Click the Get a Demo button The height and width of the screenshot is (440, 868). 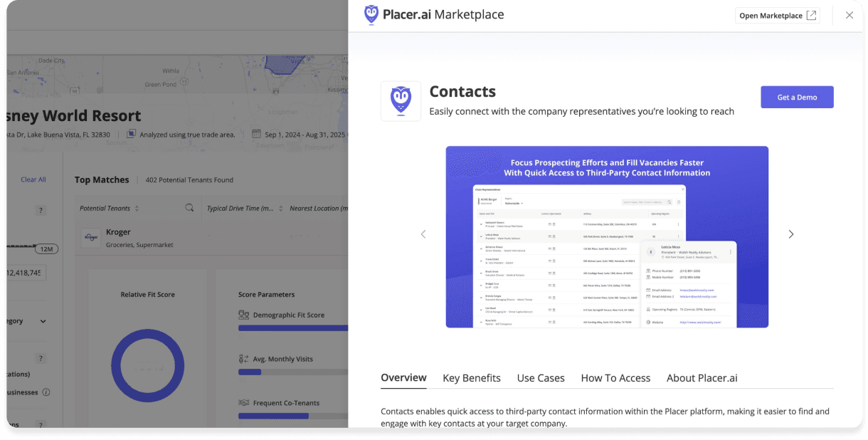(797, 97)
